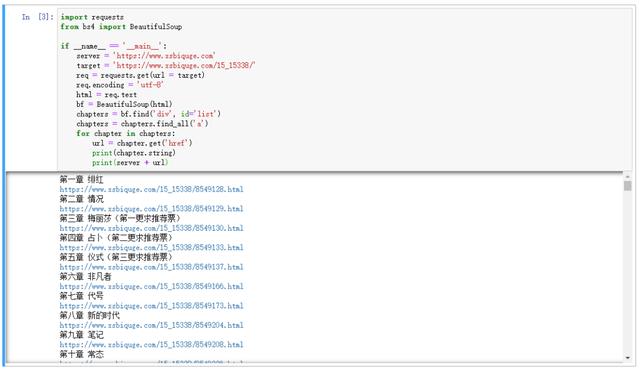The image size is (640, 370).
Task: Click the output line '第八章 新的时代'
Action: (89, 316)
